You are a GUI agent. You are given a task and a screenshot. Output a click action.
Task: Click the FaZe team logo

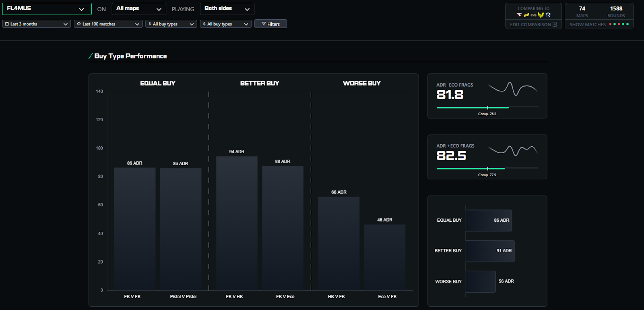tap(519, 15)
